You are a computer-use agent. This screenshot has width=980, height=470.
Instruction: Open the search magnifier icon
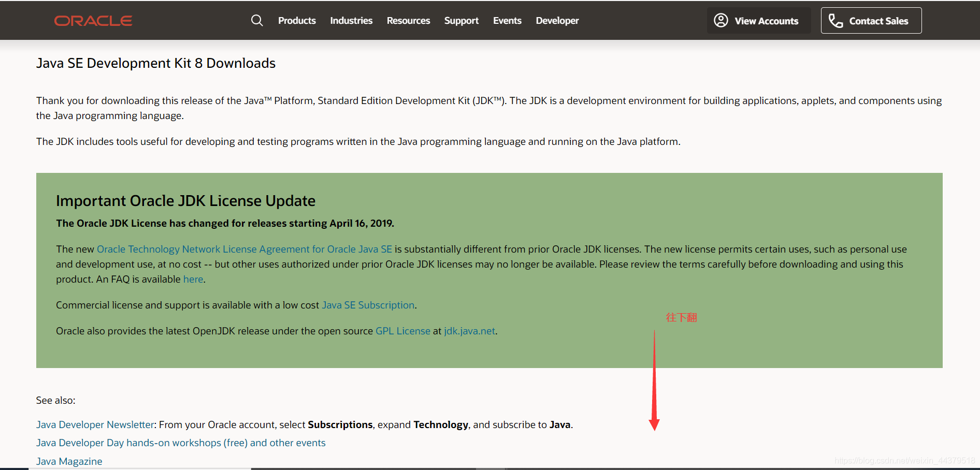coord(257,21)
